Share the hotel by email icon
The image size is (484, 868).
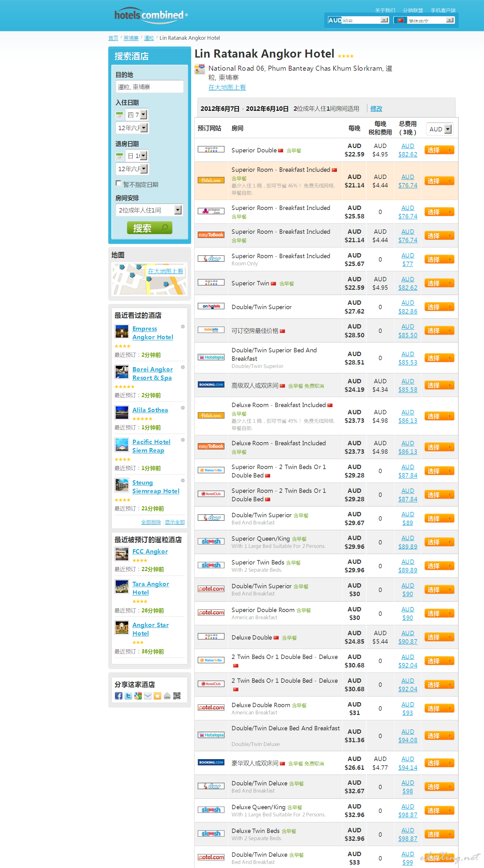click(148, 696)
